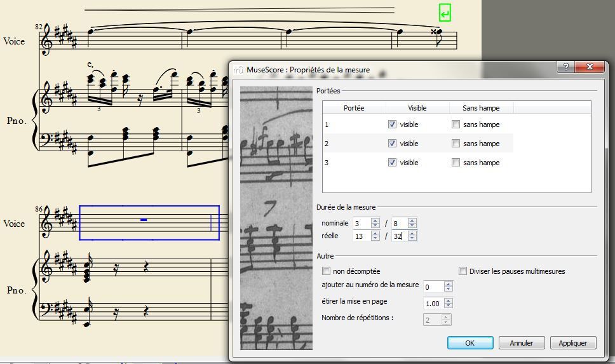Decrease the réelle numerator with down arrow
This screenshot has height=364, width=615.
click(x=375, y=238)
